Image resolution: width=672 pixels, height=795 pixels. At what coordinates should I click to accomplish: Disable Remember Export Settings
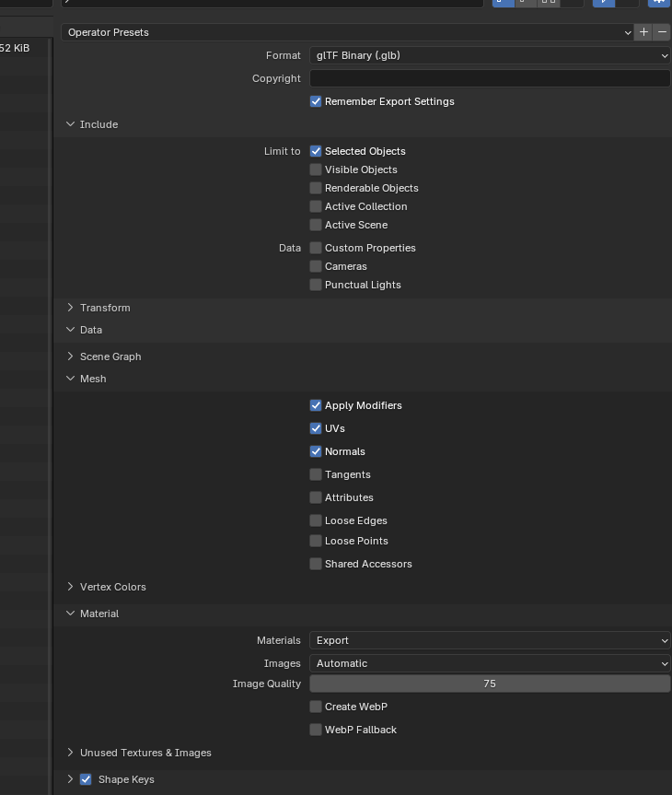point(316,101)
